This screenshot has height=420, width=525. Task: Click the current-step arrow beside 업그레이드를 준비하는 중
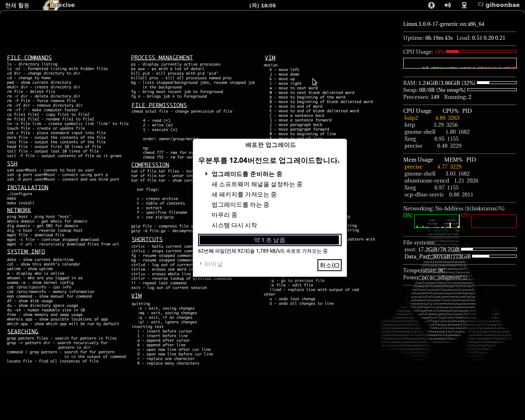(206, 174)
